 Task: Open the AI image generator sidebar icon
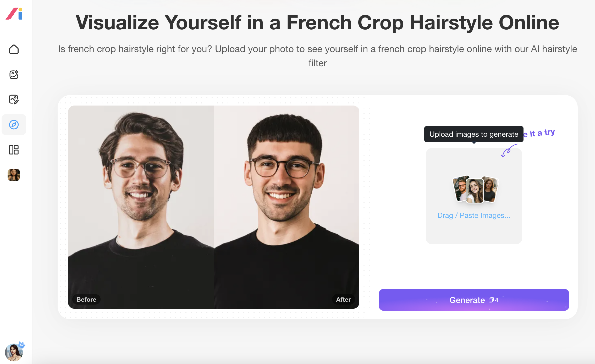[14, 75]
